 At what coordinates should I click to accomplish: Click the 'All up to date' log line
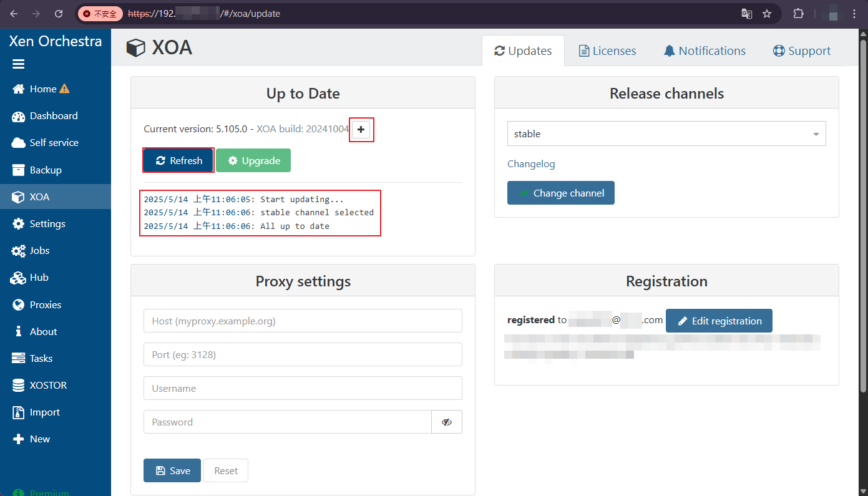click(x=237, y=226)
